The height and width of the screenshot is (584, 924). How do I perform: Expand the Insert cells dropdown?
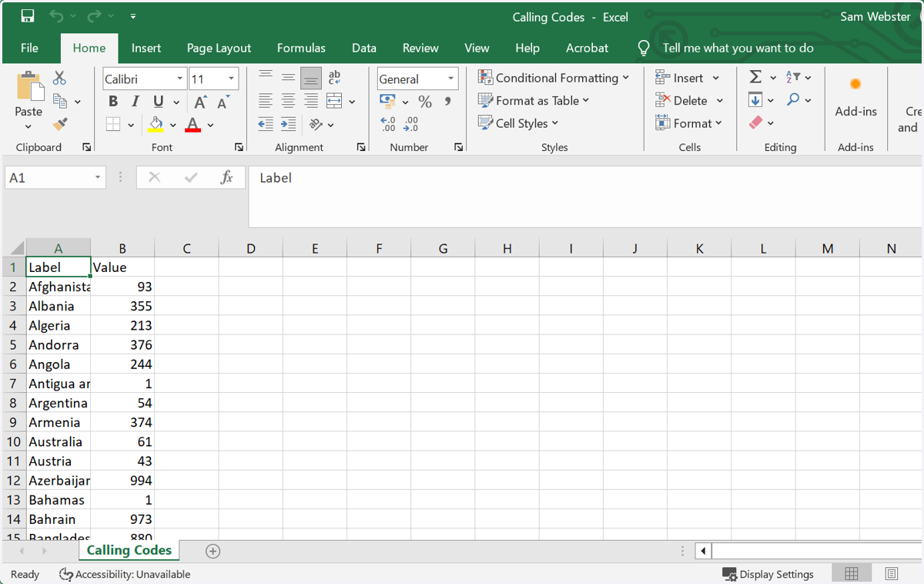(x=715, y=78)
